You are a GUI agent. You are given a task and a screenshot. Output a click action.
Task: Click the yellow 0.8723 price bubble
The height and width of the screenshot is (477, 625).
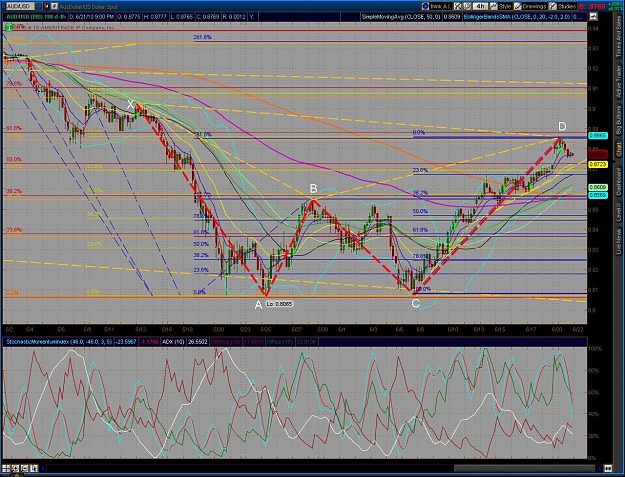(597, 164)
